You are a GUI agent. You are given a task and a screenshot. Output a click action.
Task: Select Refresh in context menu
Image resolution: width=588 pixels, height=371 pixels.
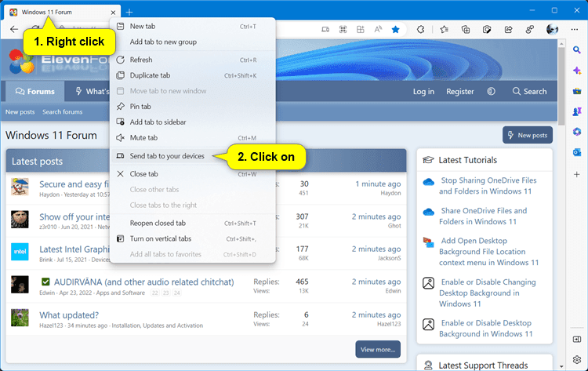(x=193, y=60)
